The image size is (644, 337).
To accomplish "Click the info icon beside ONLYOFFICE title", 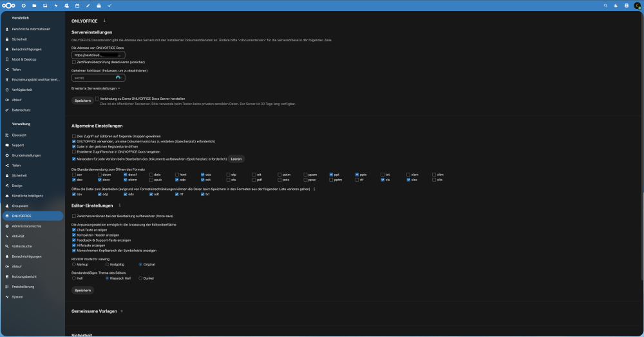I will tap(104, 21).
